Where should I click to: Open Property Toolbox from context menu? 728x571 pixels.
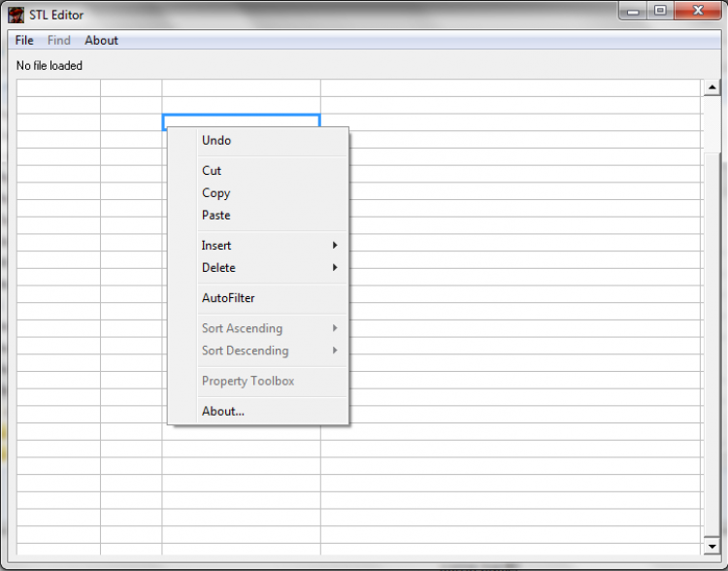coord(258,381)
